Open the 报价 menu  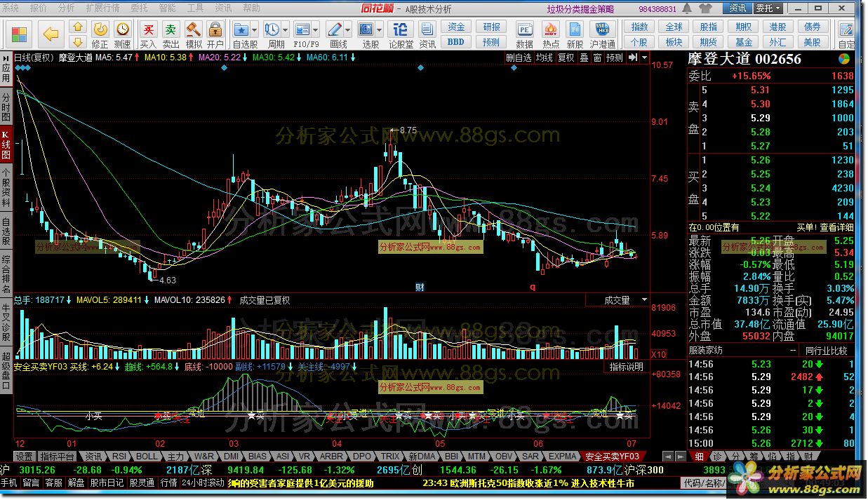tap(39, 8)
